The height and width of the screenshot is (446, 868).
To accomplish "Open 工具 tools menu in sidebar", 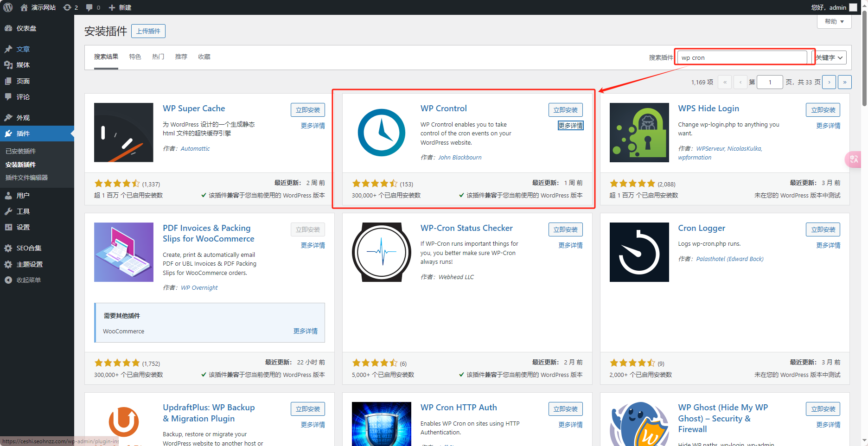I will tap(37, 211).
